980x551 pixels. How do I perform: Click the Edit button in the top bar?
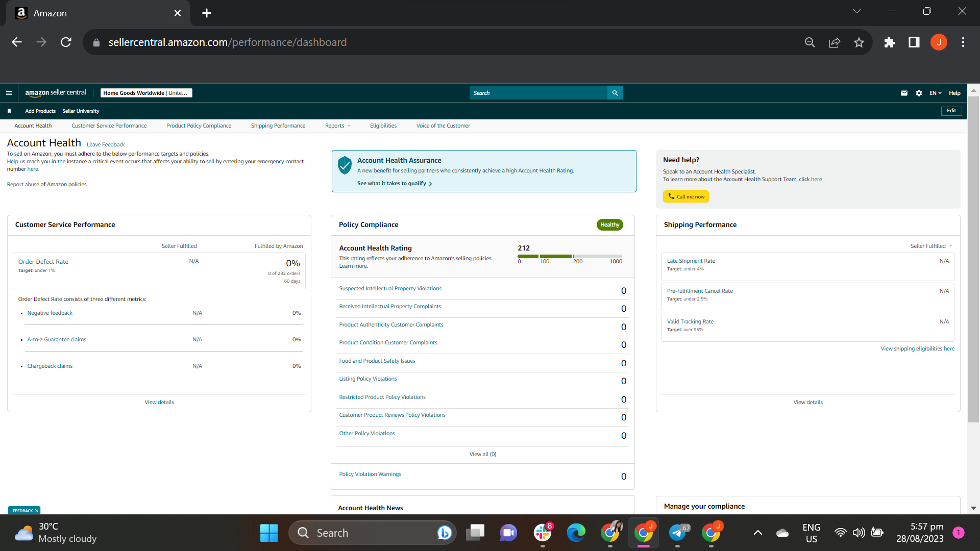click(x=951, y=111)
